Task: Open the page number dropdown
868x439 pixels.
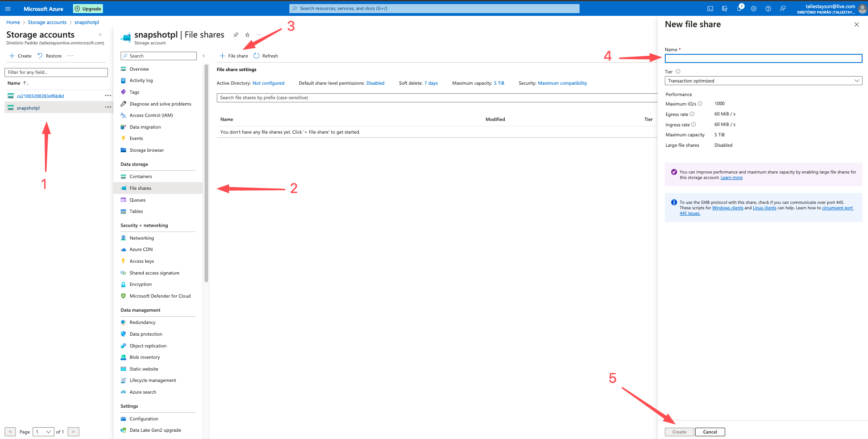Action: point(44,432)
